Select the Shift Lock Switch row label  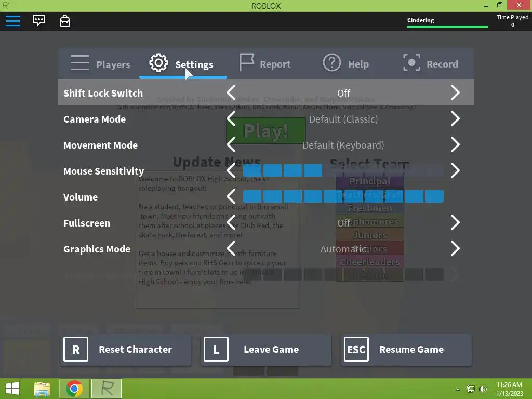click(103, 94)
